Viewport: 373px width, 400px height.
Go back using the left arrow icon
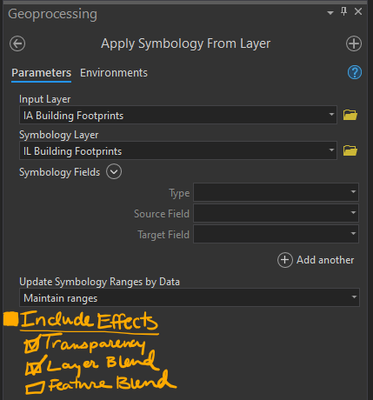17,44
